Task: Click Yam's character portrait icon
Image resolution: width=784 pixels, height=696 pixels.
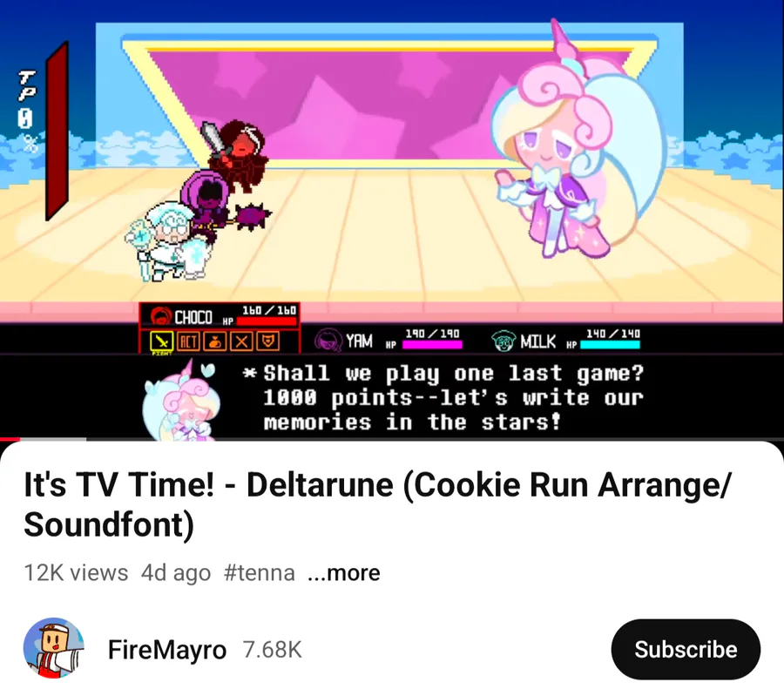Action: [328, 340]
